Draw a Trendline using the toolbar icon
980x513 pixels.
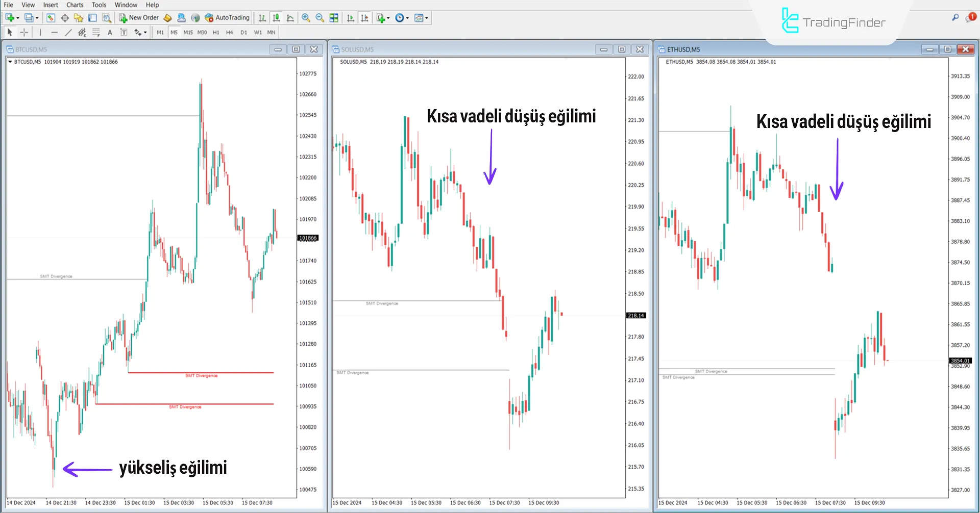(68, 32)
